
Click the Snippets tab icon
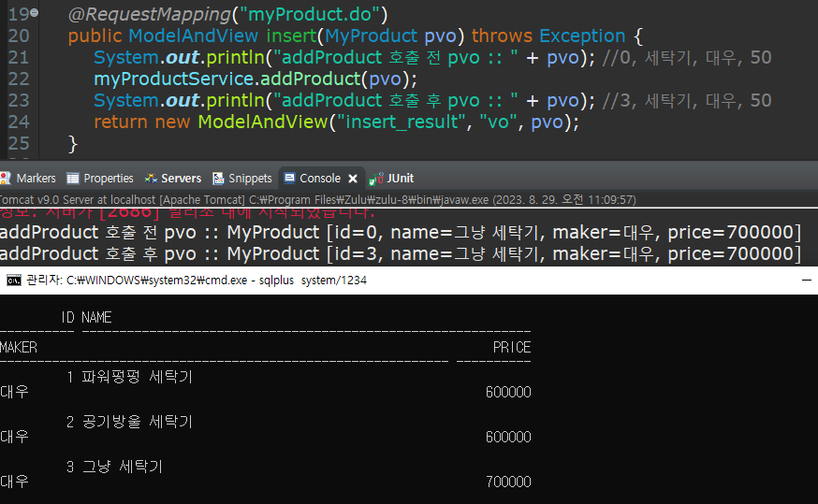click(x=218, y=179)
